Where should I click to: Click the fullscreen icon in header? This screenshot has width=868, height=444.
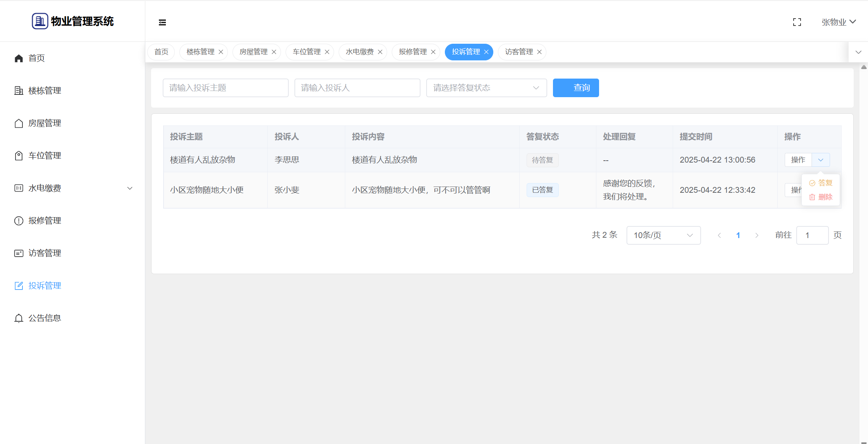[797, 22]
